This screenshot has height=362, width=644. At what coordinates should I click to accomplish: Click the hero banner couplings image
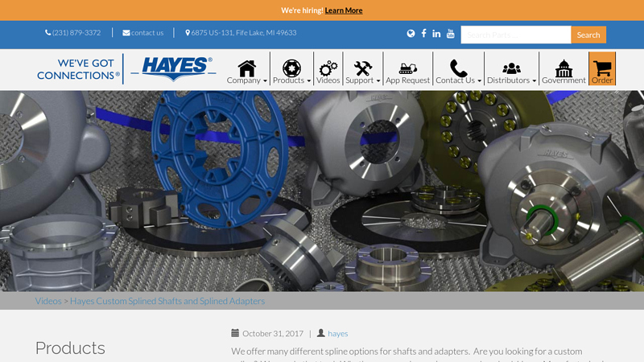pos(322,191)
